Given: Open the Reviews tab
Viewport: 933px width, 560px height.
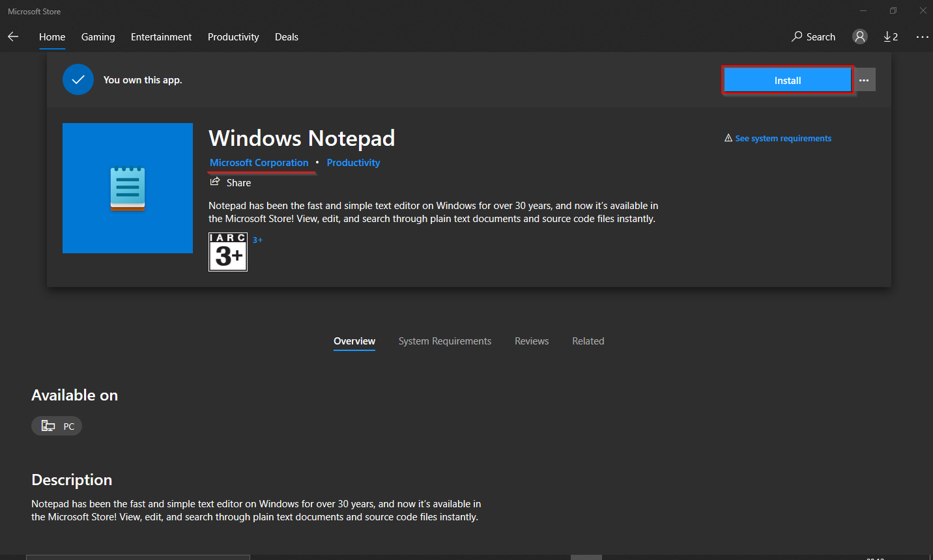Looking at the screenshot, I should click(532, 341).
